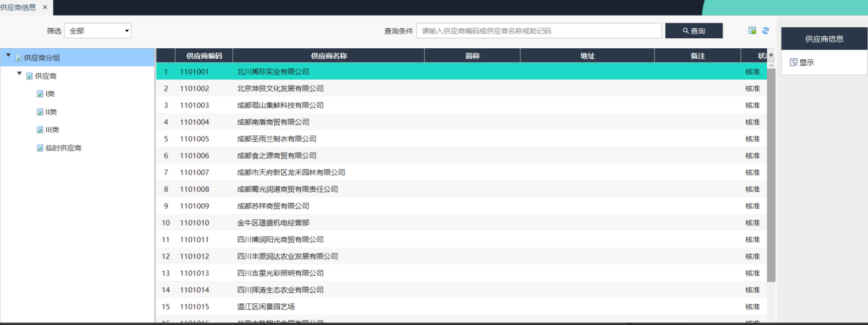Viewport: 868px width, 325px height.
Task: Switch to the 供应商信息 tab
Action: pyautogui.click(x=18, y=8)
